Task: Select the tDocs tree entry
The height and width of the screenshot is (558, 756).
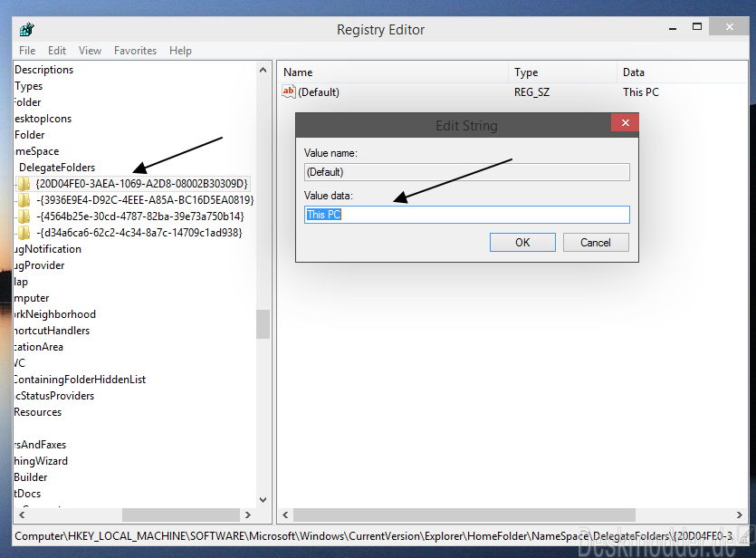Action: click(x=27, y=494)
